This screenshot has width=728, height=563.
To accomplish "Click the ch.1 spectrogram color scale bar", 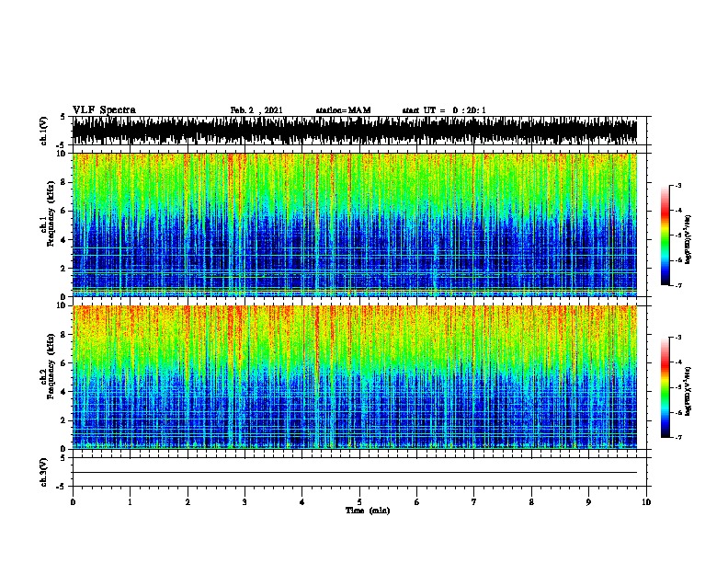I will [x=665, y=236].
